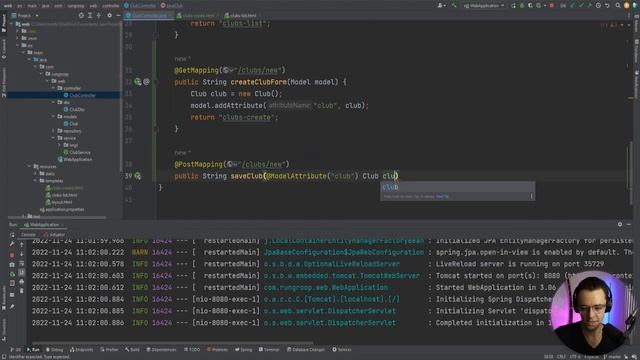Toggle scroll to end in Run console
This screenshot has height=360, width=640.
[22, 273]
